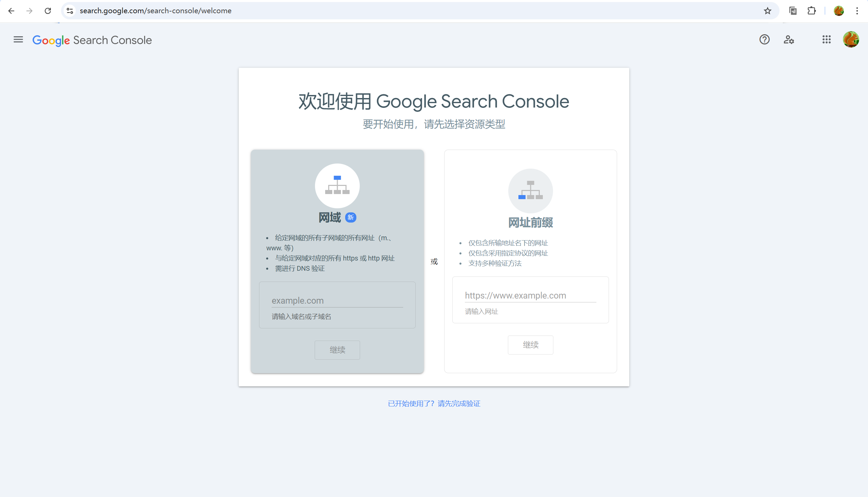Reload the current page
The width and height of the screenshot is (868, 497).
pos(48,11)
